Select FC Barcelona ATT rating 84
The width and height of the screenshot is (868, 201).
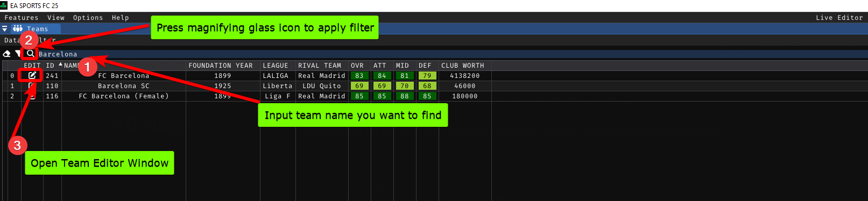[x=382, y=76]
